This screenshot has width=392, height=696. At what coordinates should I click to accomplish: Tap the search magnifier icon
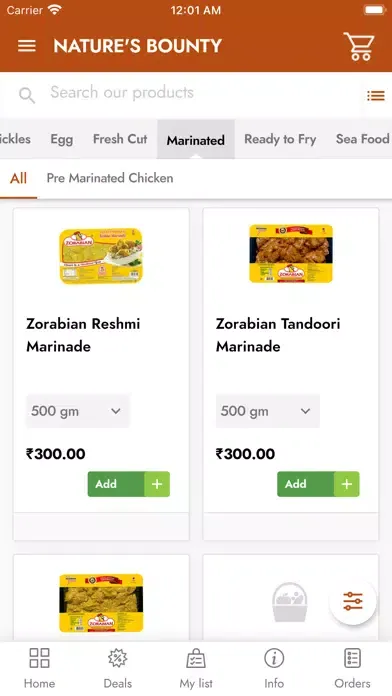27,95
